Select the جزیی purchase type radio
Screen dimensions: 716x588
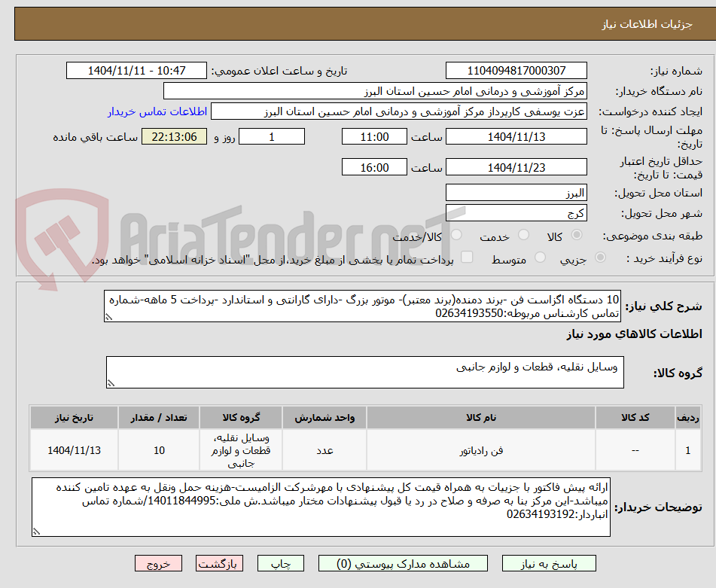[x=601, y=257]
